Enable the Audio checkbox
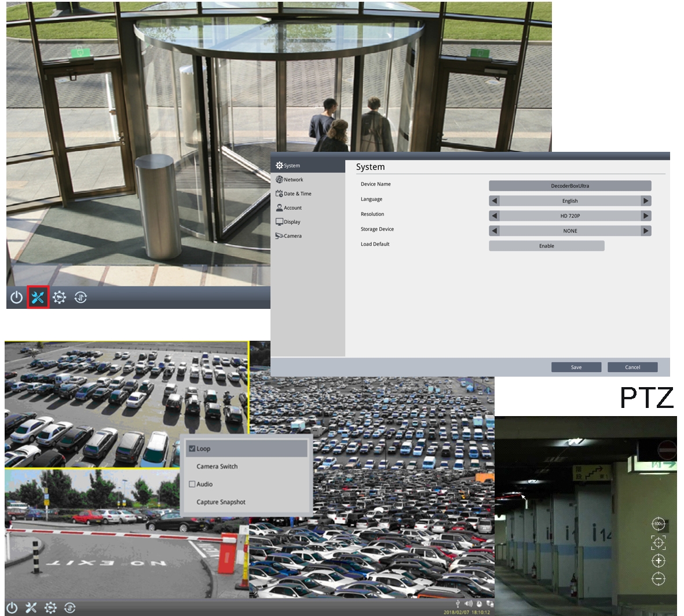This screenshot has width=684, height=616. [192, 484]
